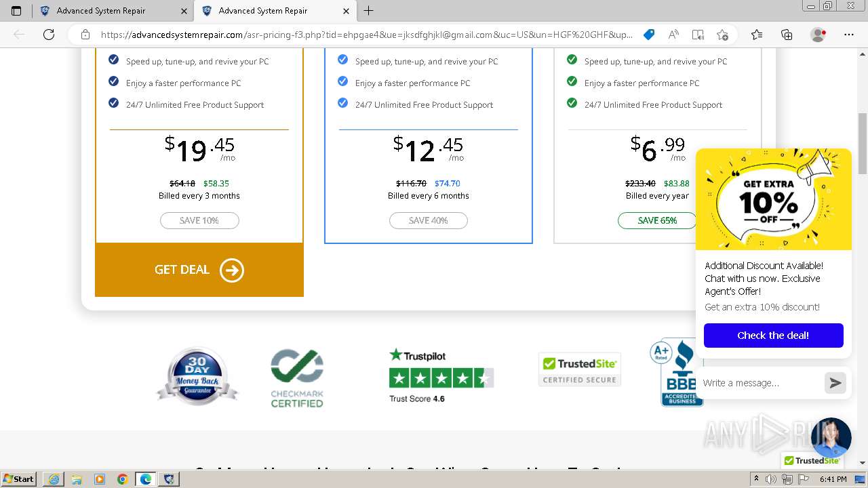Image resolution: width=868 pixels, height=488 pixels.
Task: Open the tab actions menu icon
Action: click(x=16, y=11)
